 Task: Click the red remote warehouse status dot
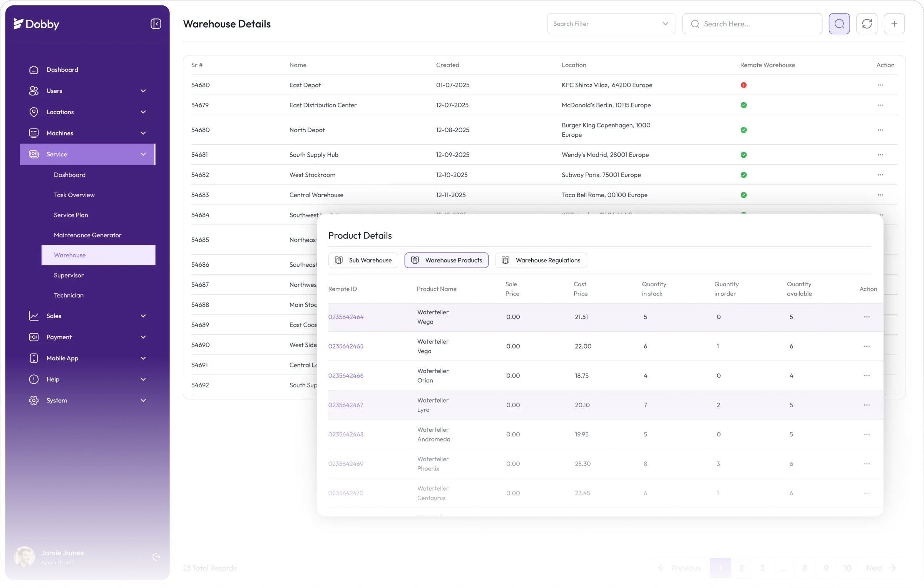(x=743, y=85)
